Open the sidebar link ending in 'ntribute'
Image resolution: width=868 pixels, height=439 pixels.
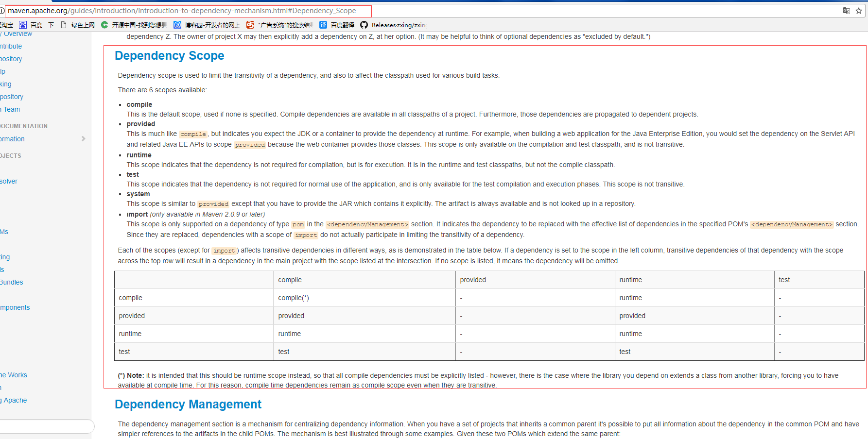point(11,46)
